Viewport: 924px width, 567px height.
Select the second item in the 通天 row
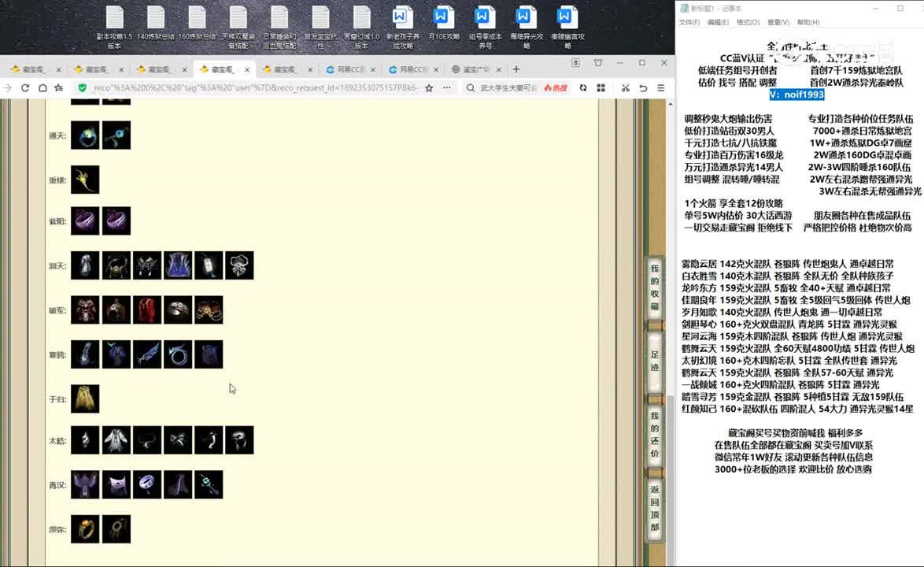click(116, 135)
